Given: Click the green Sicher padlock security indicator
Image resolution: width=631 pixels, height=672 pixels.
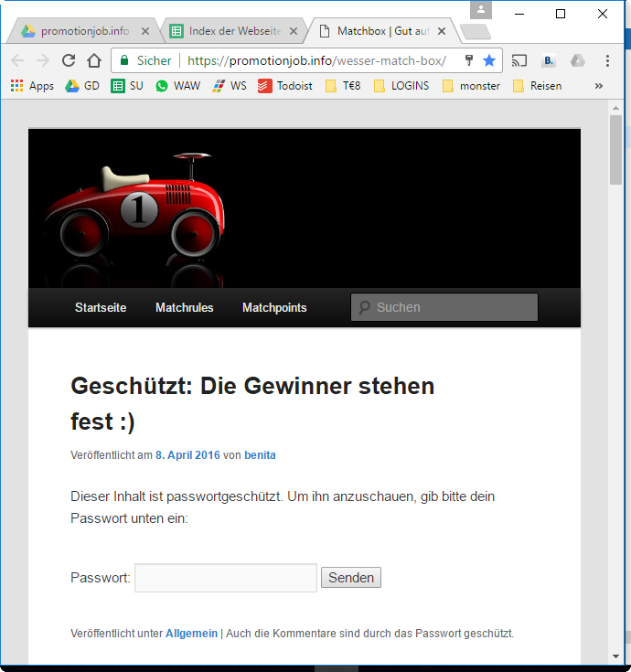Looking at the screenshot, I should tap(144, 60).
